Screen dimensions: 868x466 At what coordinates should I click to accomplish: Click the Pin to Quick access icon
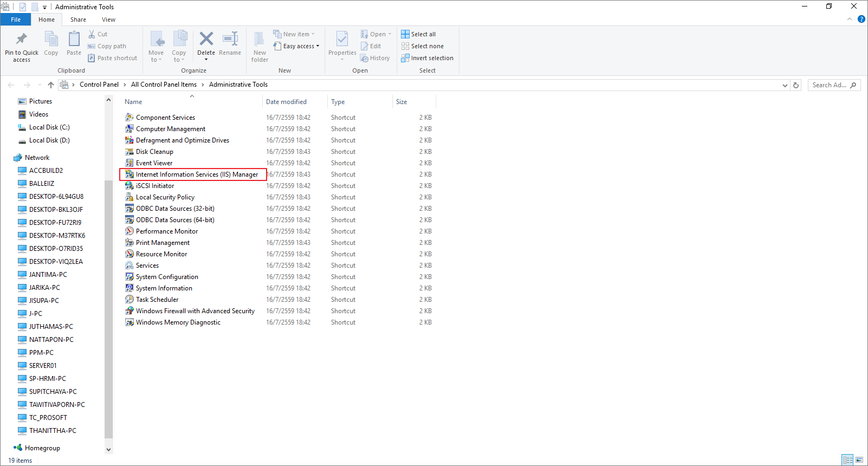click(21, 39)
